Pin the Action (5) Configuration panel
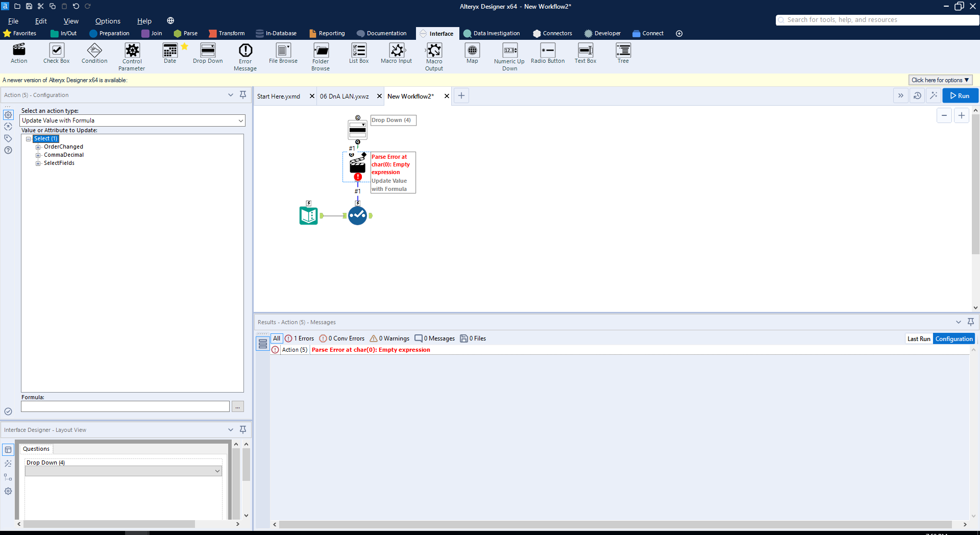980x535 pixels. [x=243, y=95]
